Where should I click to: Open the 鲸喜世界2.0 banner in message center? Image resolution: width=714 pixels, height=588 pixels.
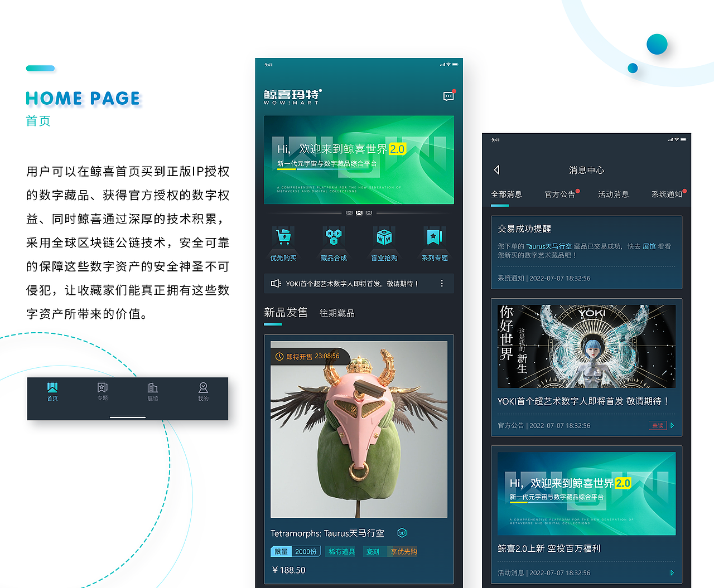pos(586,494)
